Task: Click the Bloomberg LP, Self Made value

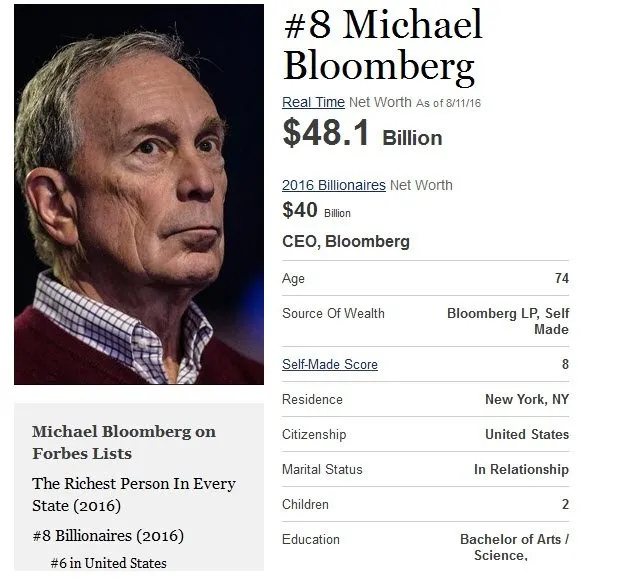Action: click(x=508, y=321)
